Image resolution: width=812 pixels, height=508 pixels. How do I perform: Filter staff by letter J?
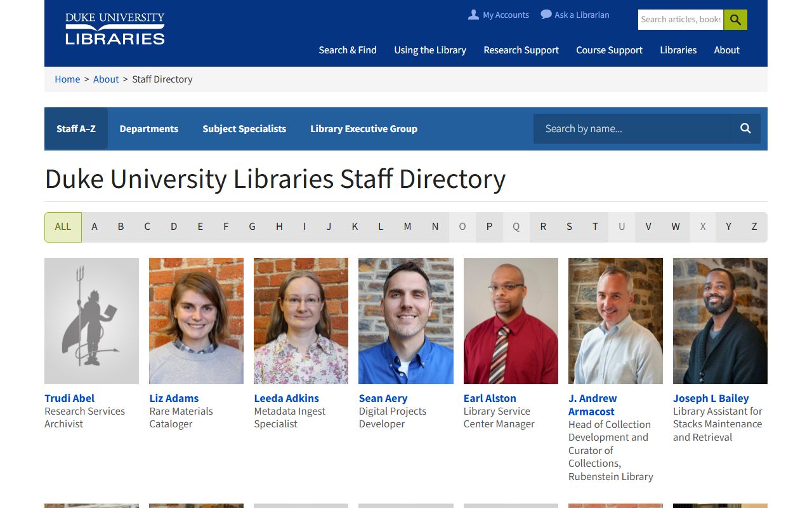pos(329,227)
